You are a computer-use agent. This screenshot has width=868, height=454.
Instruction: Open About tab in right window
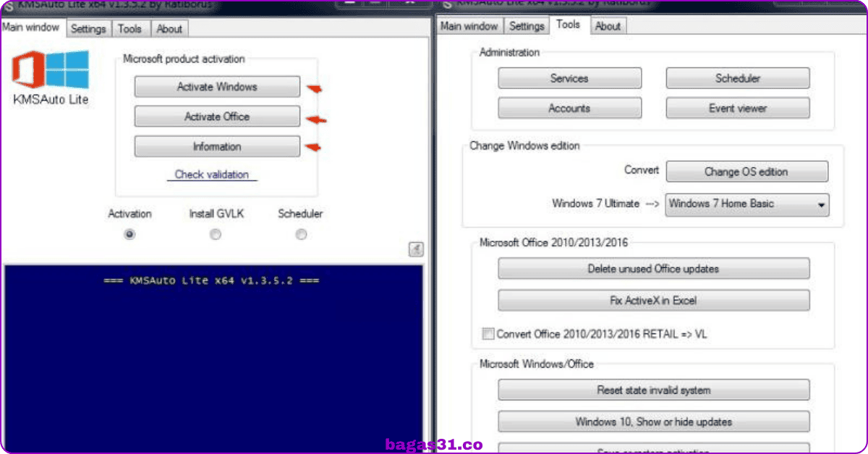(x=608, y=26)
